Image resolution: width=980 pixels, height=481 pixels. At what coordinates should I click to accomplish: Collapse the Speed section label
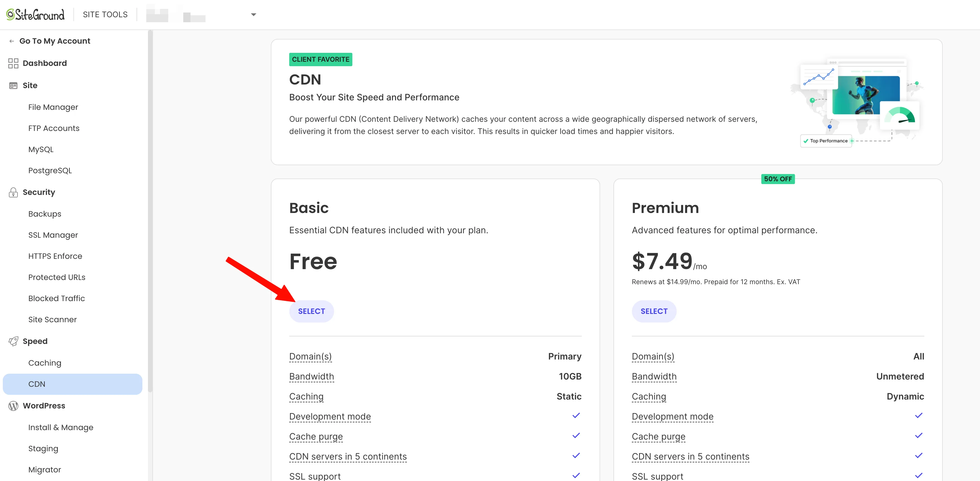[35, 341]
